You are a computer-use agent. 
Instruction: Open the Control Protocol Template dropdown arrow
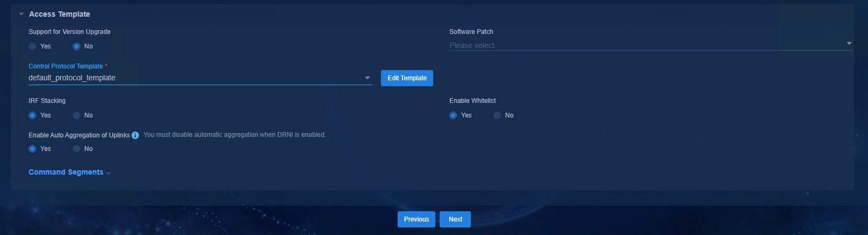pos(367,78)
